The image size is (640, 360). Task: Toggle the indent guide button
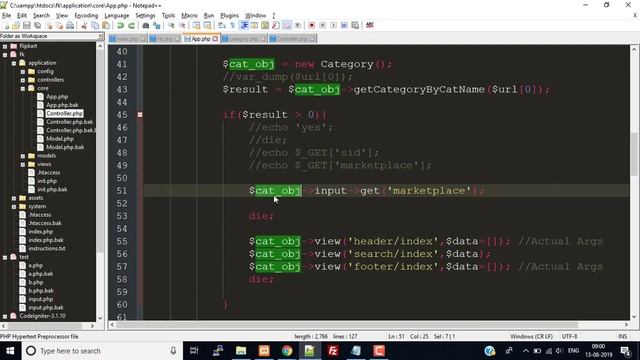click(244, 25)
